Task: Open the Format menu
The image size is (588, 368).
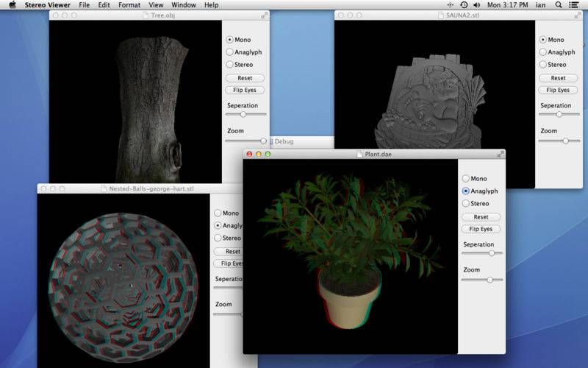Action: (129, 5)
